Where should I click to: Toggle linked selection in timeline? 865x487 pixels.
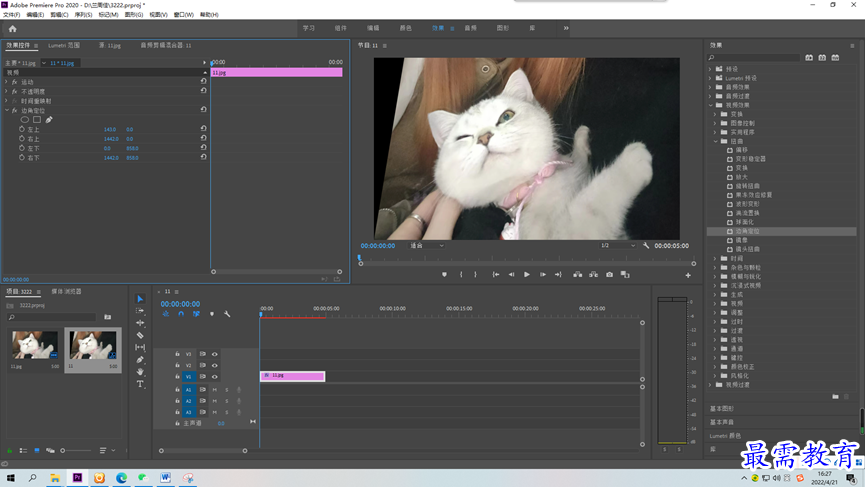(x=196, y=314)
